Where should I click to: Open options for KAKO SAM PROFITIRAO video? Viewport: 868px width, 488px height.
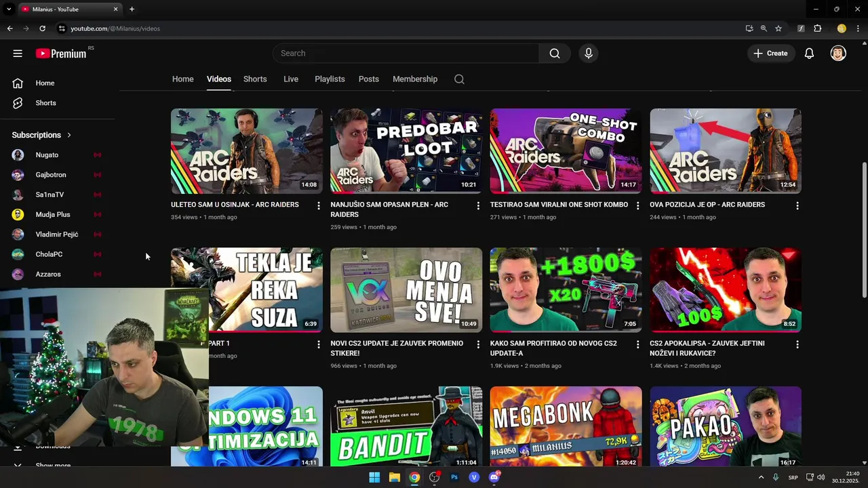637,344
